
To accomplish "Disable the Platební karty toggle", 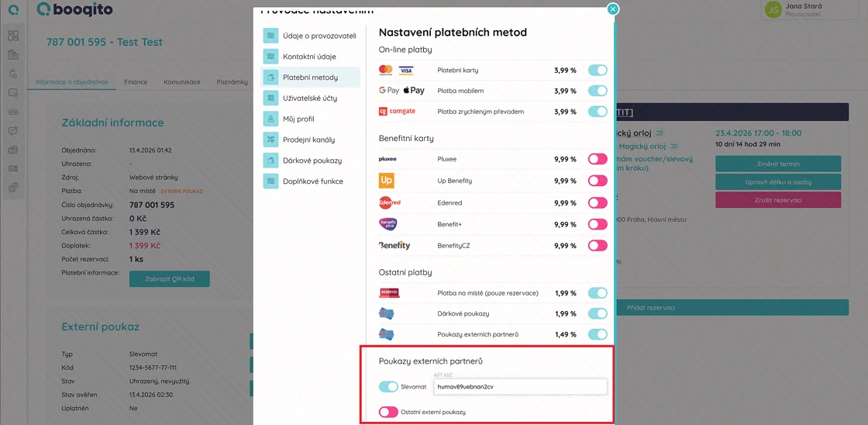I will tap(598, 70).
